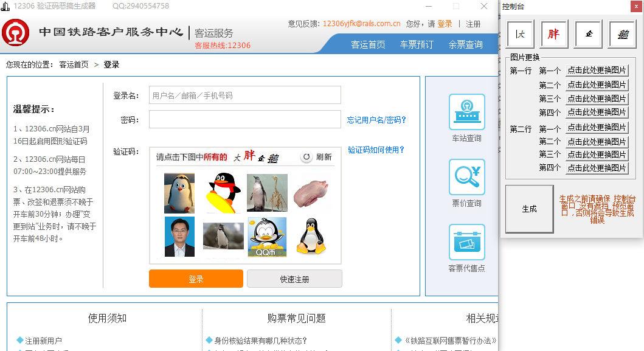Change row one first image button
Image resolution: width=644 pixels, height=351 pixels.
[597, 71]
